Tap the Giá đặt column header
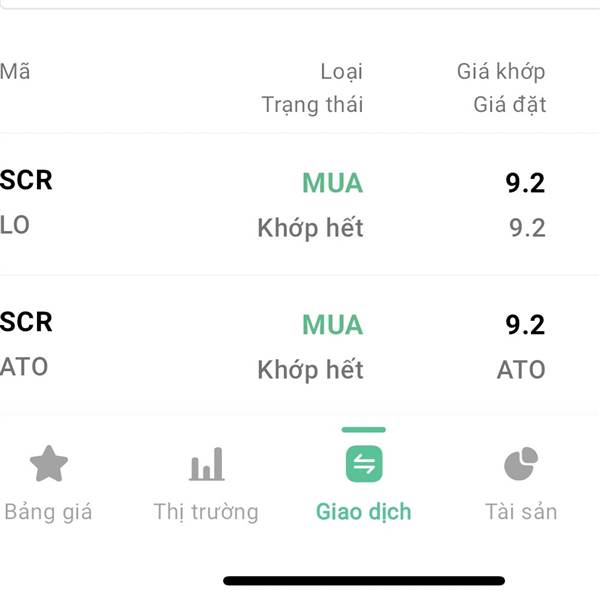This screenshot has width=600, height=600. pos(510,104)
